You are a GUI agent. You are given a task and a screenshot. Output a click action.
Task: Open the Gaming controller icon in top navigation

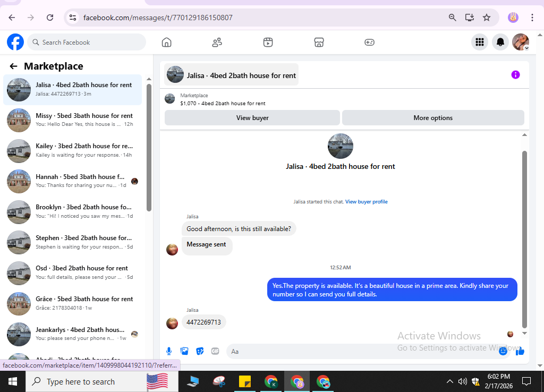click(x=370, y=42)
